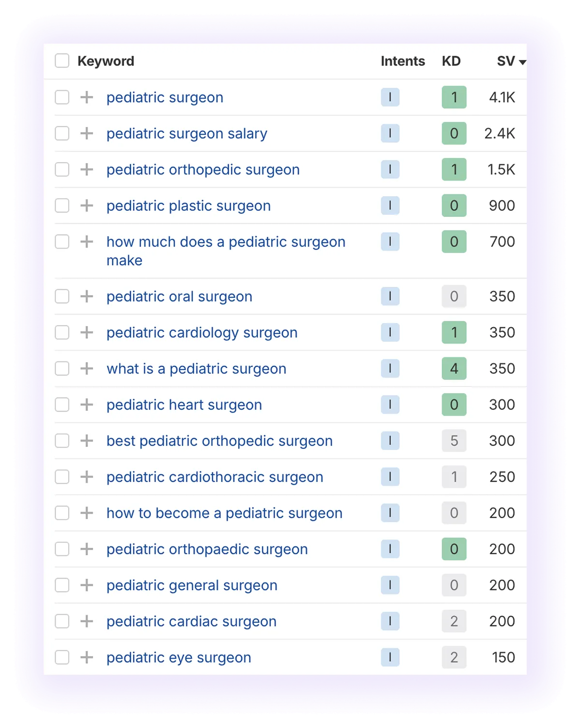The image size is (580, 728).
Task: Click the Intents badge for pediatric eye surgeon
Action: click(x=390, y=657)
